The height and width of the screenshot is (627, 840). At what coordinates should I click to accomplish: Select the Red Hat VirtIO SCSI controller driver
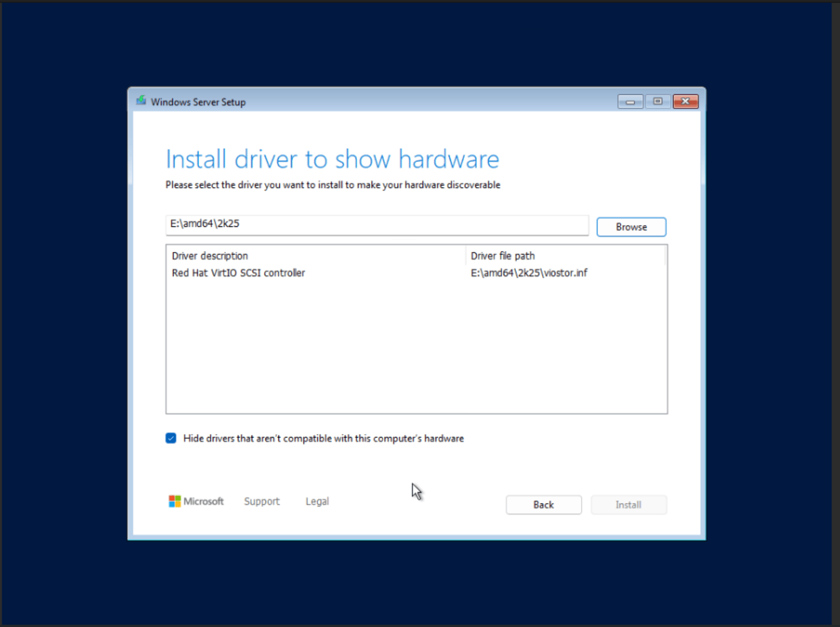point(238,273)
